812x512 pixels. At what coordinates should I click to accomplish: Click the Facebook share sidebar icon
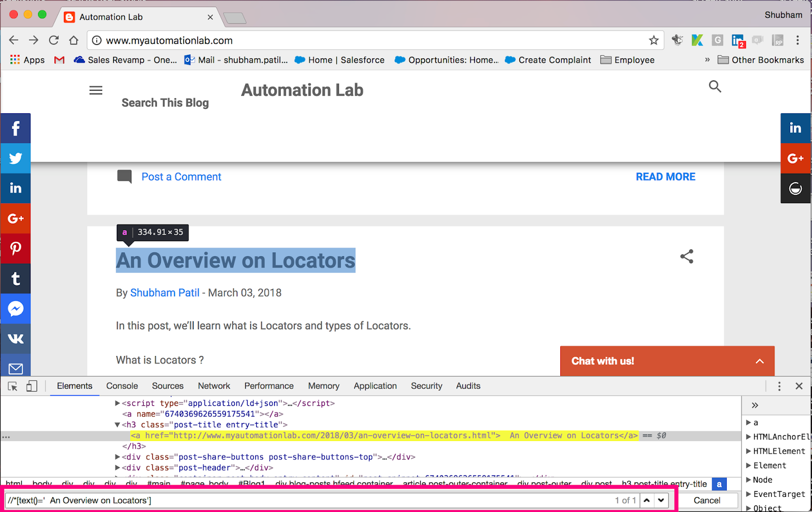[16, 128]
